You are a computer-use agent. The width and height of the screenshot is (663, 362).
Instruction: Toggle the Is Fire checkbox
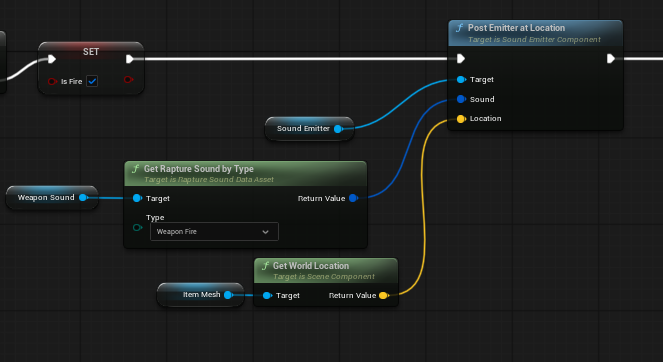[92, 81]
